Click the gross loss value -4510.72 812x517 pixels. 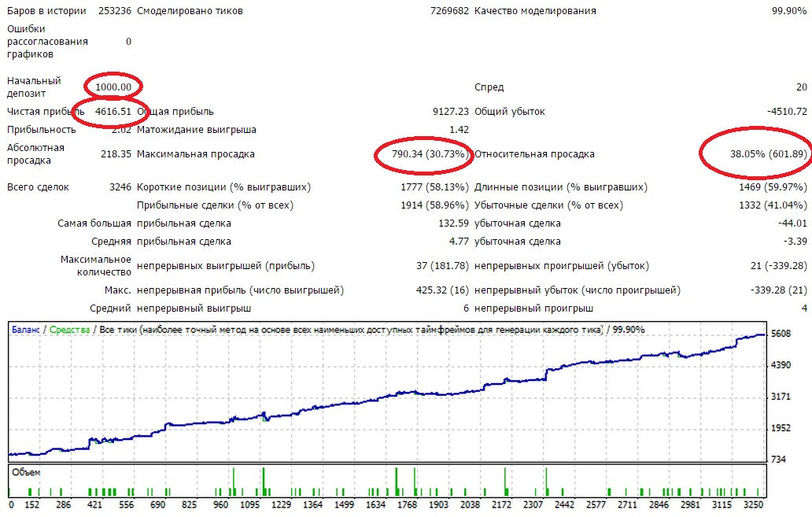(x=787, y=112)
